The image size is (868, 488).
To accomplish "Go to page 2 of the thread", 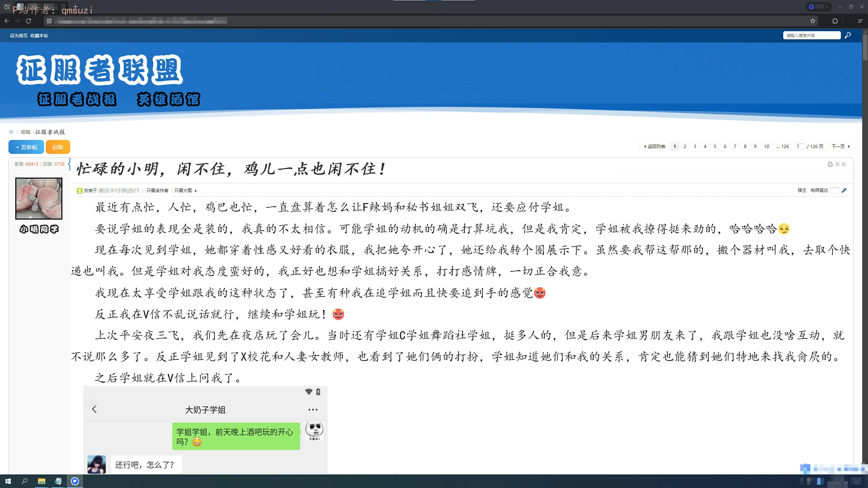I will click(685, 146).
